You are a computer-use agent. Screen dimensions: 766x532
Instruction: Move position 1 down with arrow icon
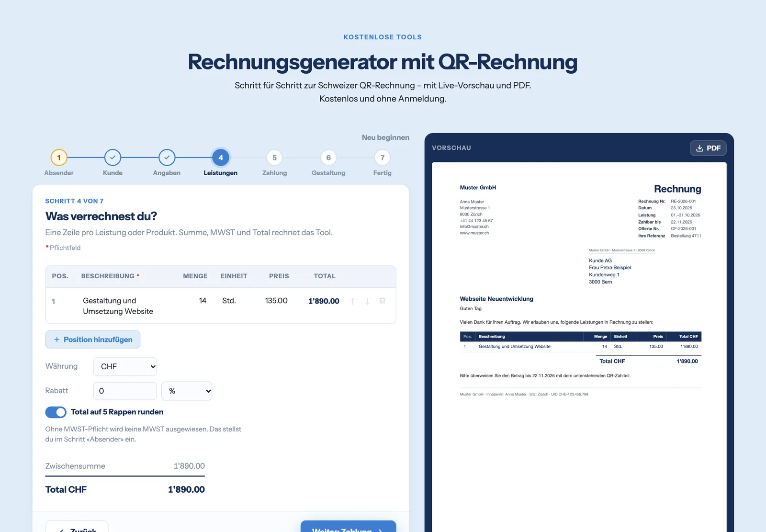coord(368,301)
